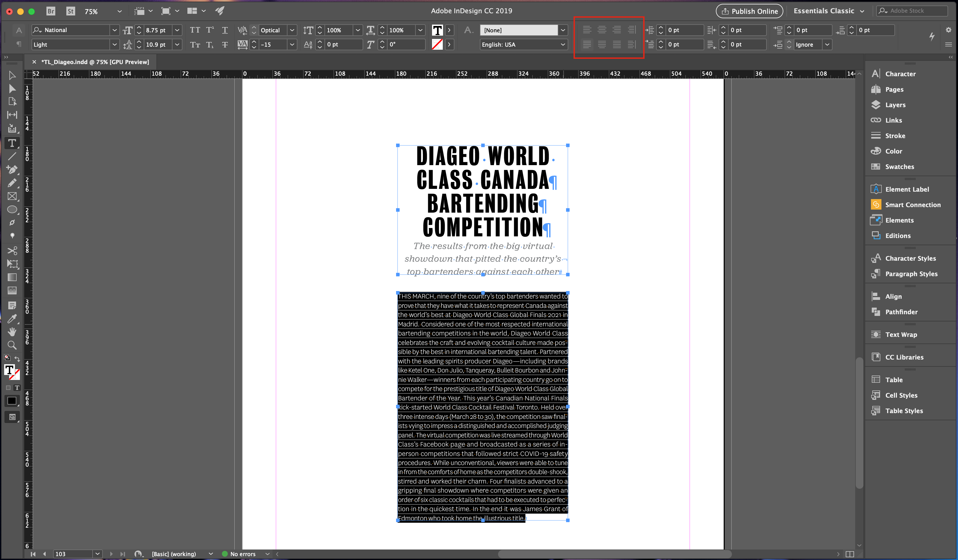Activate the Hand tool
958x560 pixels.
coord(12,332)
